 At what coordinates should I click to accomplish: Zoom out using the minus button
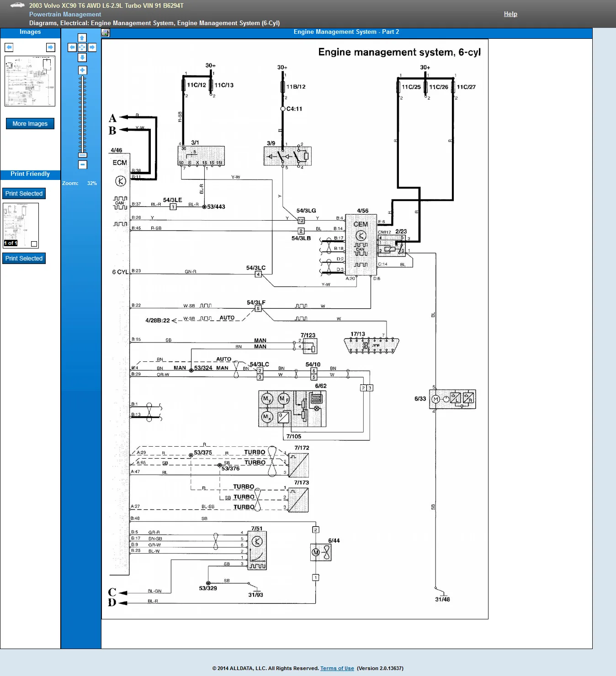coord(82,164)
